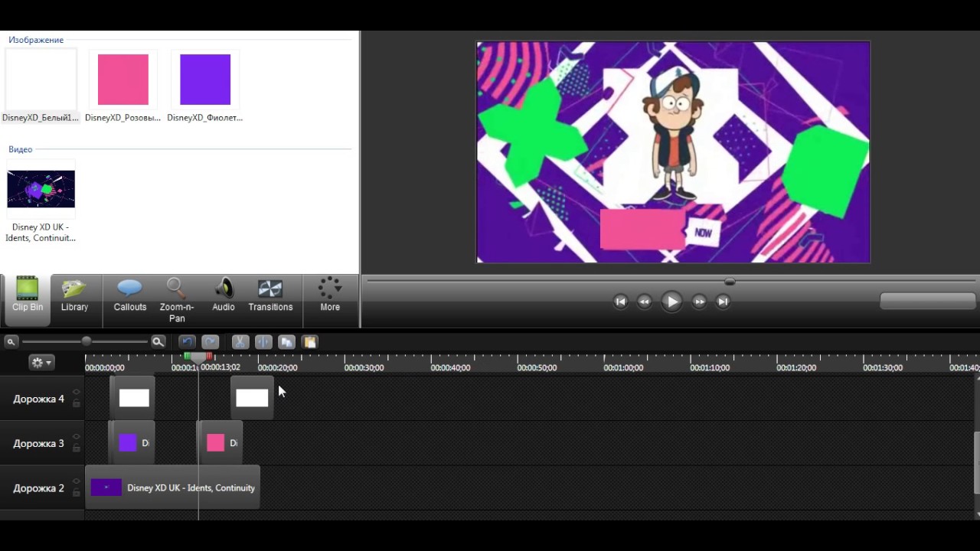Select second white clip near the cursor
Image resolution: width=980 pixels, height=551 pixels.
pyautogui.click(x=252, y=398)
